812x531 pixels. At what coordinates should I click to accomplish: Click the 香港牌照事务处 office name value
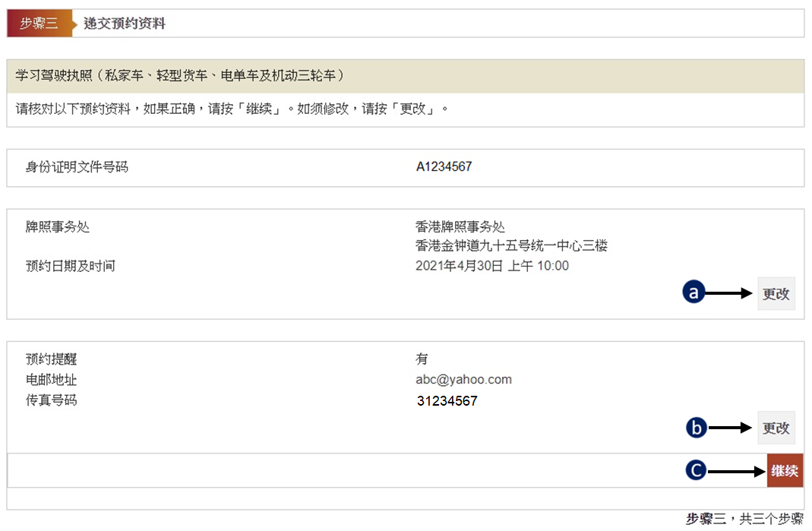pyautogui.click(x=460, y=226)
